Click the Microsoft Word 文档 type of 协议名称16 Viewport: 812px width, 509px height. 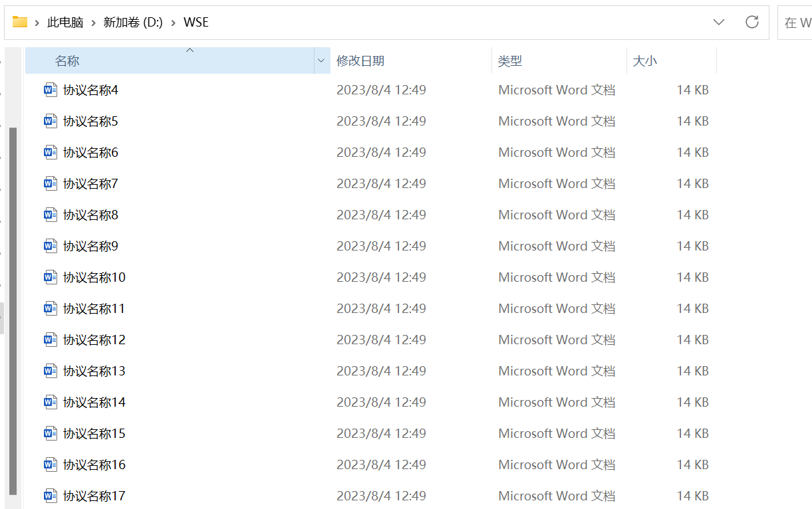click(x=557, y=464)
